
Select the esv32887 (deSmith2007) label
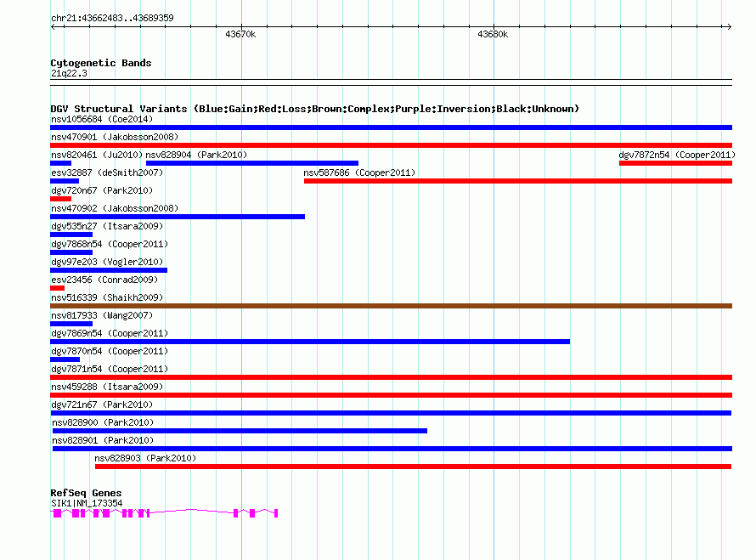[x=107, y=173]
